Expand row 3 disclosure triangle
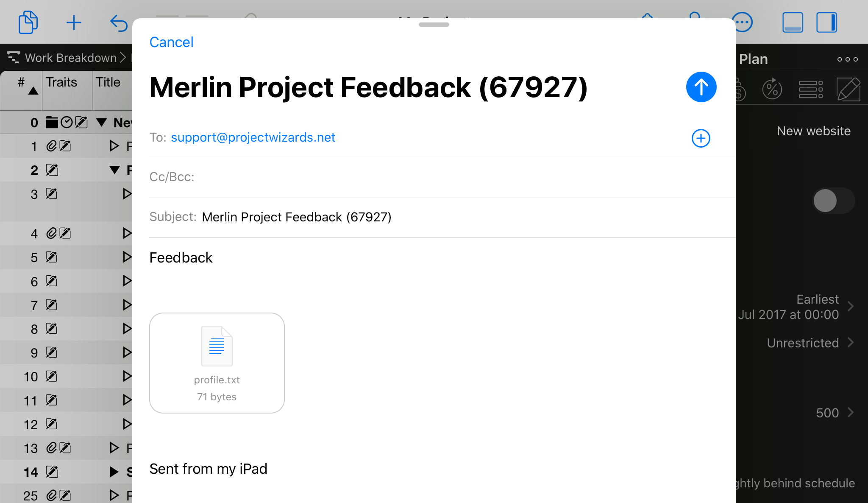 coord(127,194)
